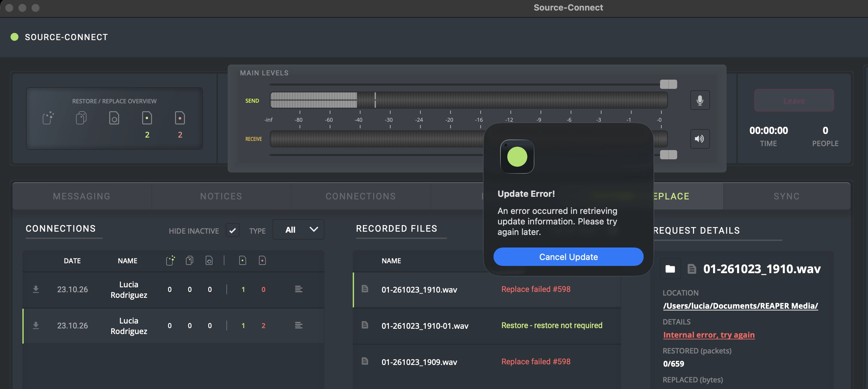The height and width of the screenshot is (389, 868).
Task: Click file icon next to 01-261023_1910-01.wav
Action: click(365, 324)
